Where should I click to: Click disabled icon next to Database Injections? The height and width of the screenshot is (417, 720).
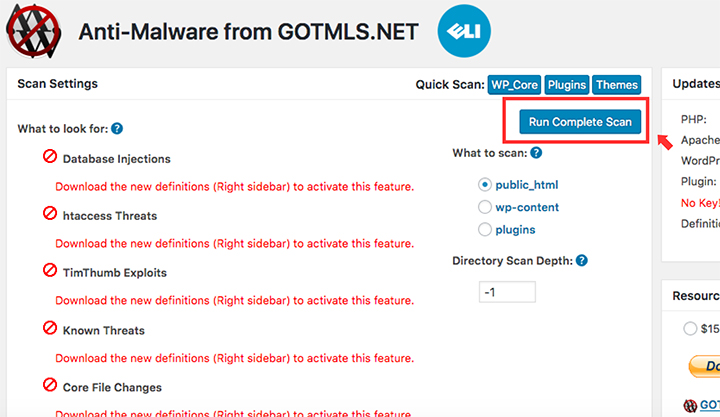tap(50, 157)
